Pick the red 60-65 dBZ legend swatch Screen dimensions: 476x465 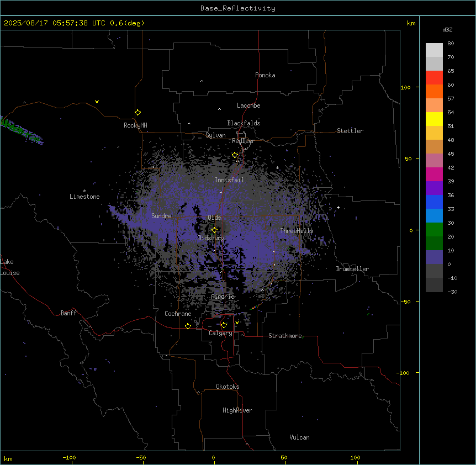(x=434, y=77)
